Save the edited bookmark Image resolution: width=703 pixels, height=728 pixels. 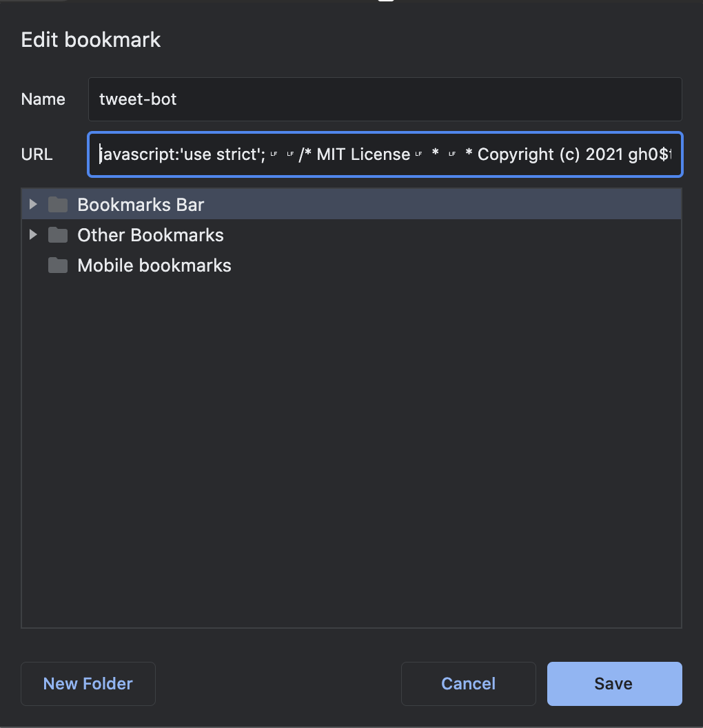click(x=614, y=683)
